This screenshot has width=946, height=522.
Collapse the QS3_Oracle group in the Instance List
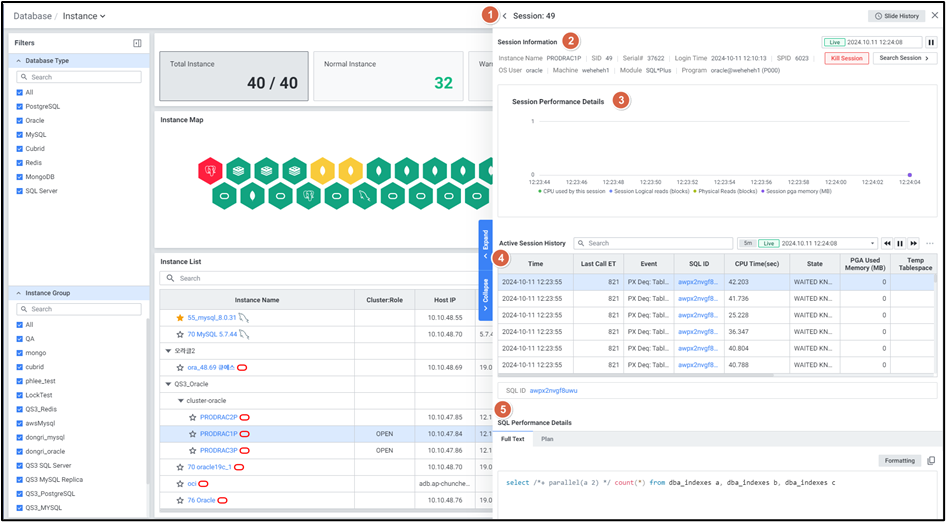click(168, 383)
